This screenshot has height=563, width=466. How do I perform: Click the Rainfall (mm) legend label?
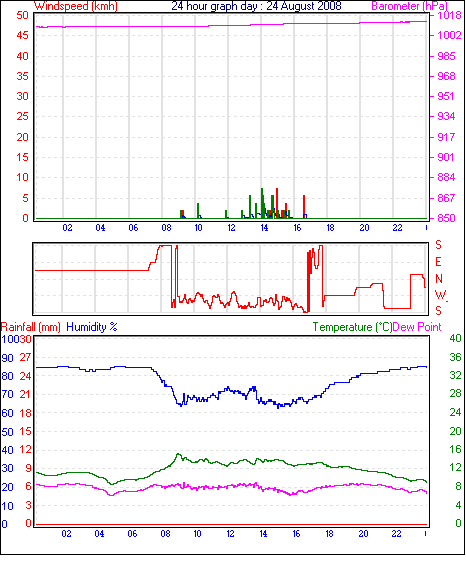click(x=31, y=327)
